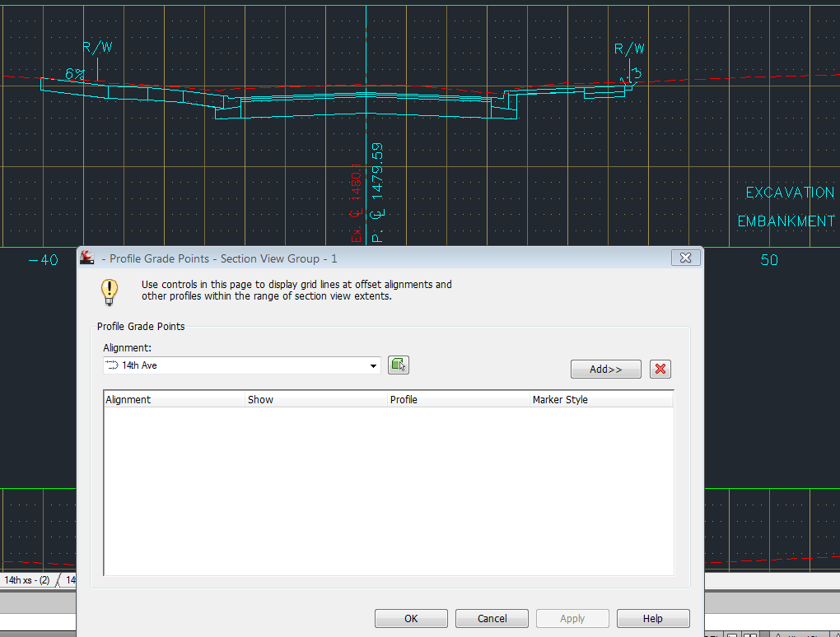Viewport: 840px width, 637px height.
Task: Click the Civil 3D icon in the dialog title bar
Action: pos(86,258)
